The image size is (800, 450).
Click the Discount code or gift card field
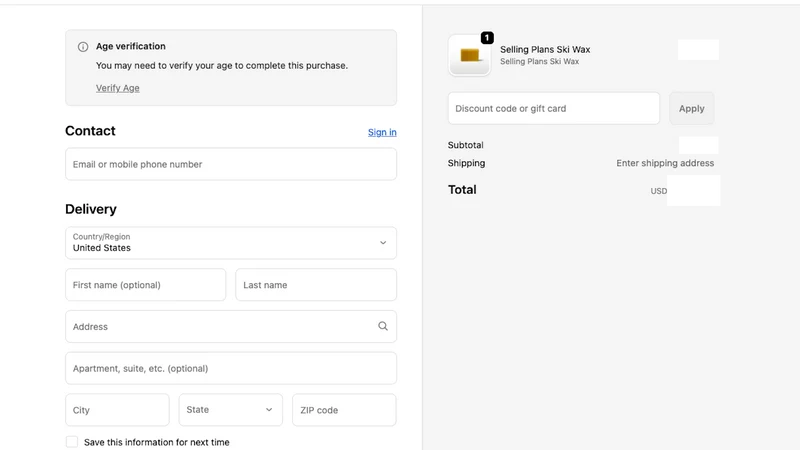click(554, 108)
